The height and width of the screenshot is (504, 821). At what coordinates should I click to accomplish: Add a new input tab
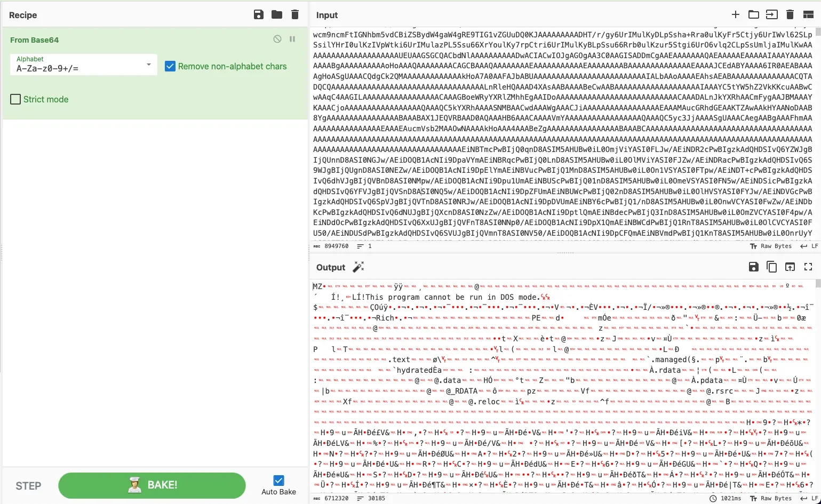tap(735, 14)
